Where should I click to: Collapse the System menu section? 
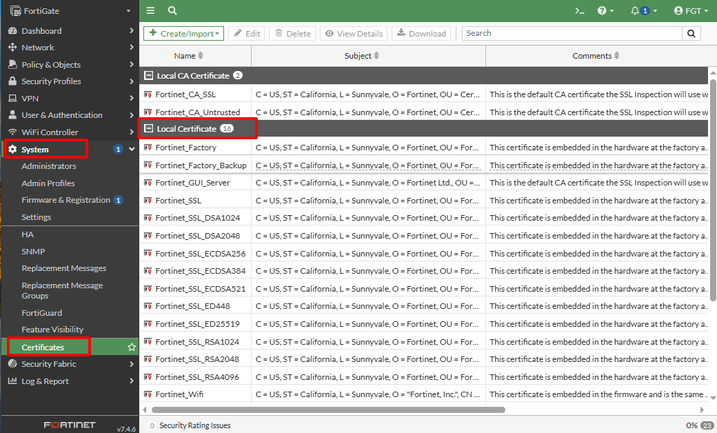click(x=131, y=149)
